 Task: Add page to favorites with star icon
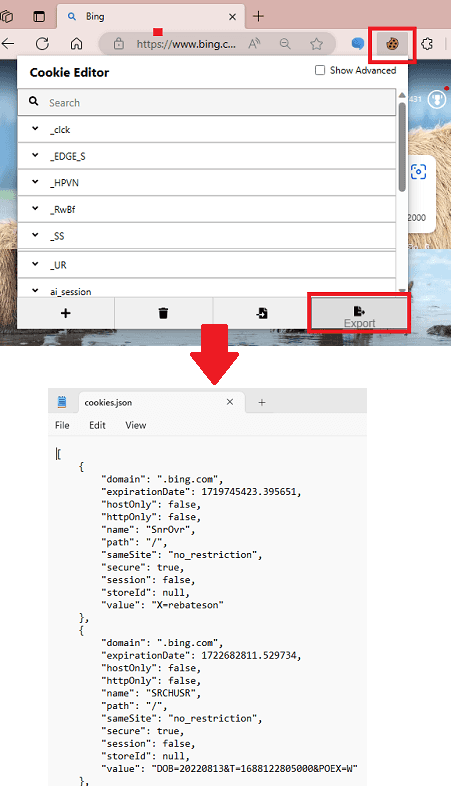316,44
